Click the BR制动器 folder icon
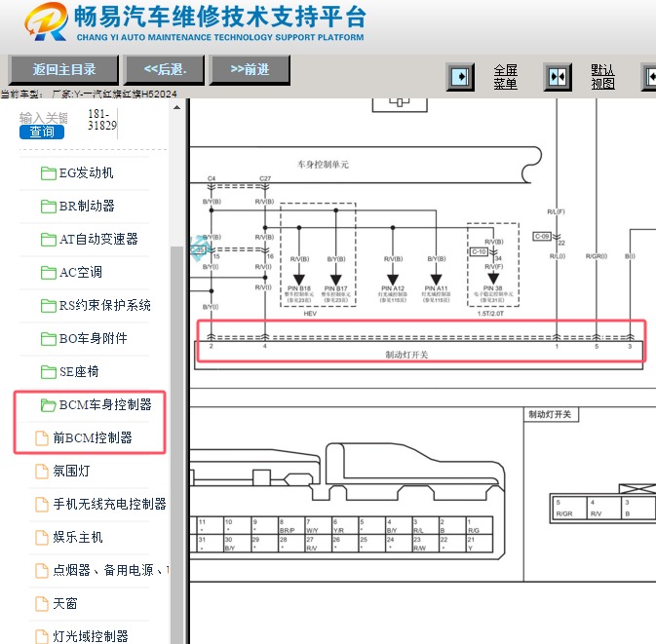This screenshot has height=644, width=656. point(49,207)
